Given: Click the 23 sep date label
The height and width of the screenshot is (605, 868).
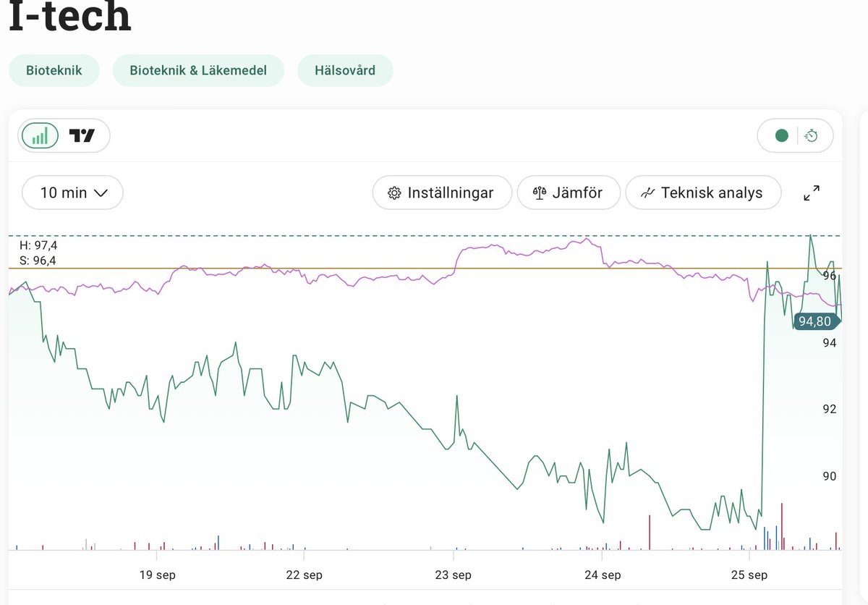Looking at the screenshot, I should point(453,575).
